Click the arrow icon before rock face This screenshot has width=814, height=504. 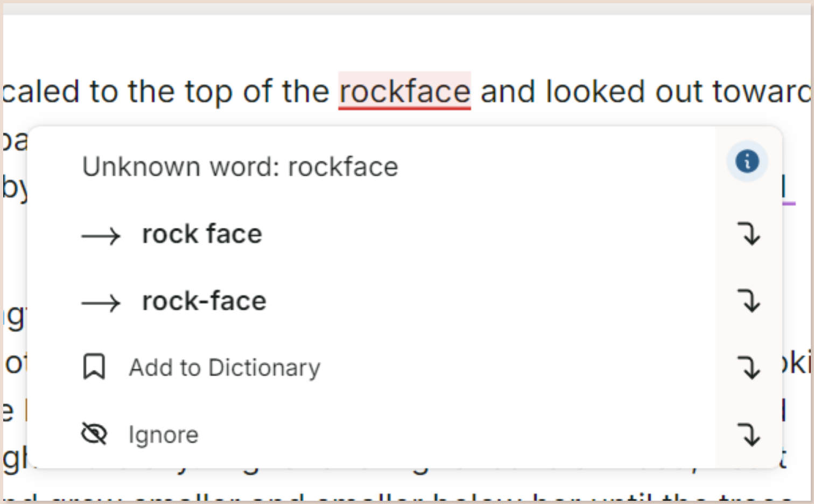click(101, 235)
